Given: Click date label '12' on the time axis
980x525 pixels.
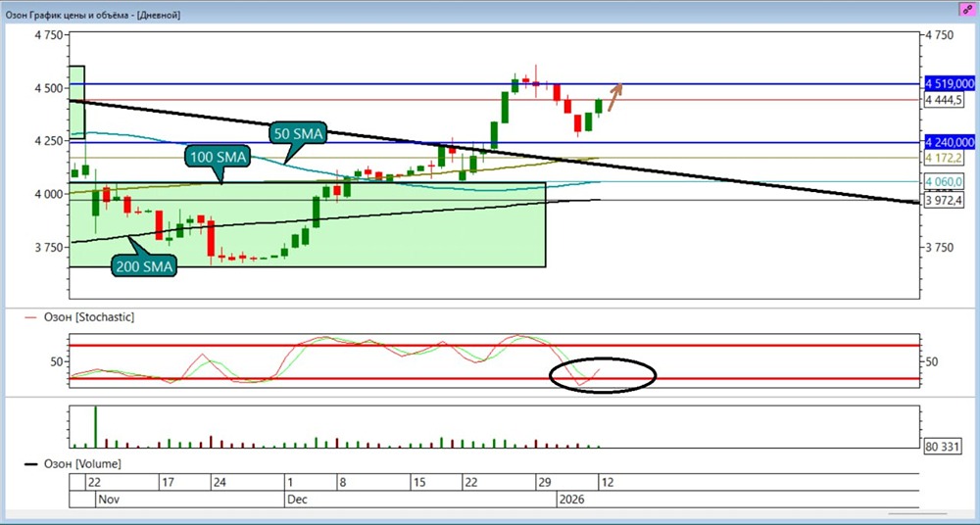Looking at the screenshot, I should coord(607,483).
